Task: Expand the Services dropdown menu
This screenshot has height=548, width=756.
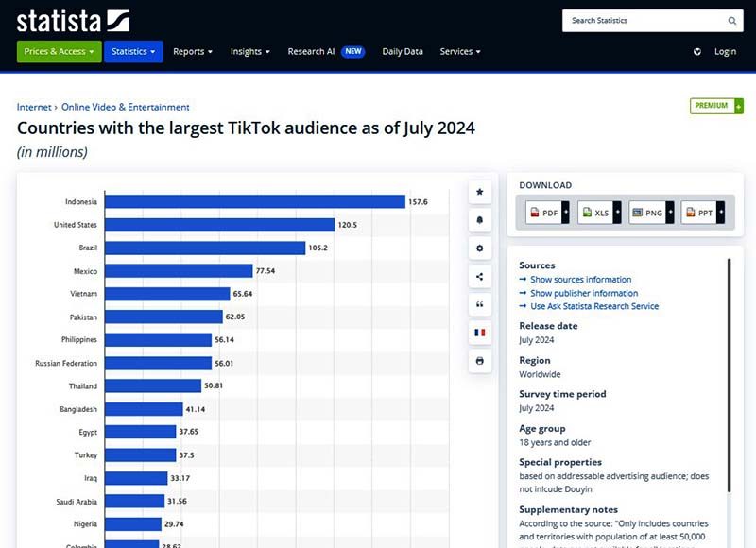Action: (x=460, y=52)
